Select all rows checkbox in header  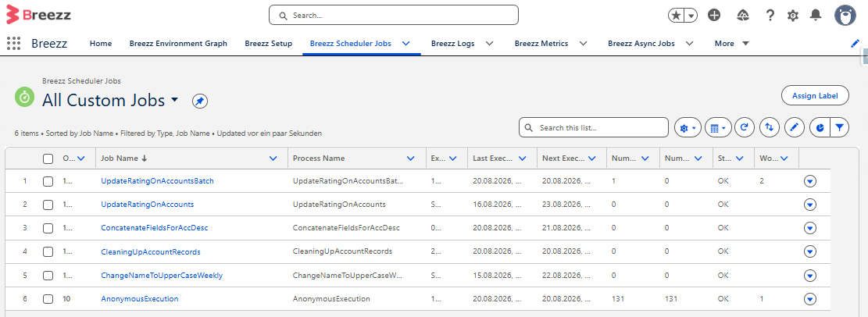pyautogui.click(x=48, y=158)
